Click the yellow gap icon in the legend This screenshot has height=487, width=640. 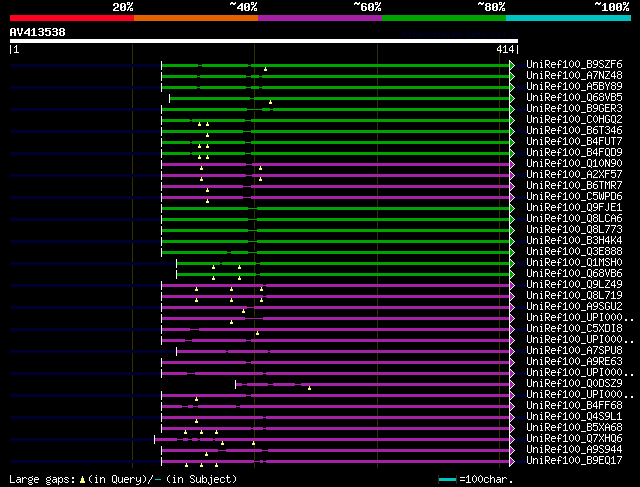click(82, 480)
